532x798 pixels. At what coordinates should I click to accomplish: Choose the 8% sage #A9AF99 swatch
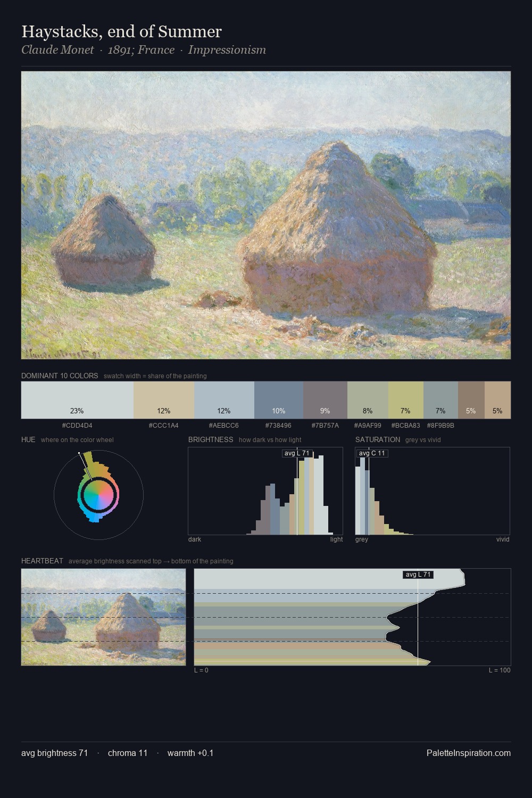point(368,400)
